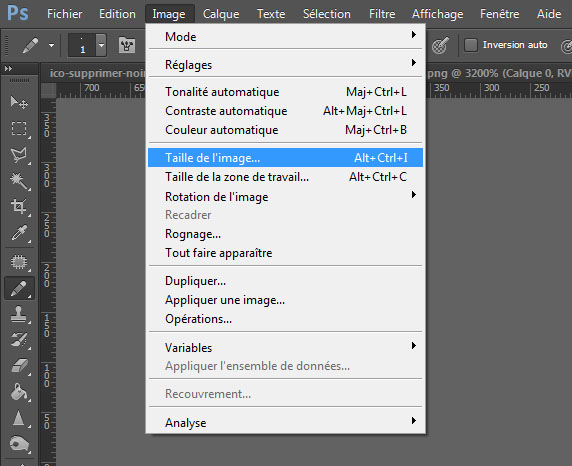Click the pencil tool preset icon
The image size is (572, 466).
click(x=30, y=46)
